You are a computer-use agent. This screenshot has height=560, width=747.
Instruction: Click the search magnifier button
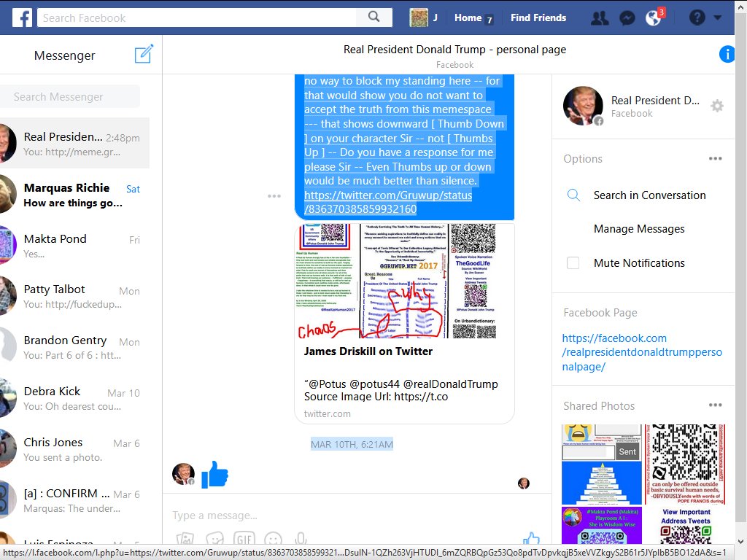374,17
